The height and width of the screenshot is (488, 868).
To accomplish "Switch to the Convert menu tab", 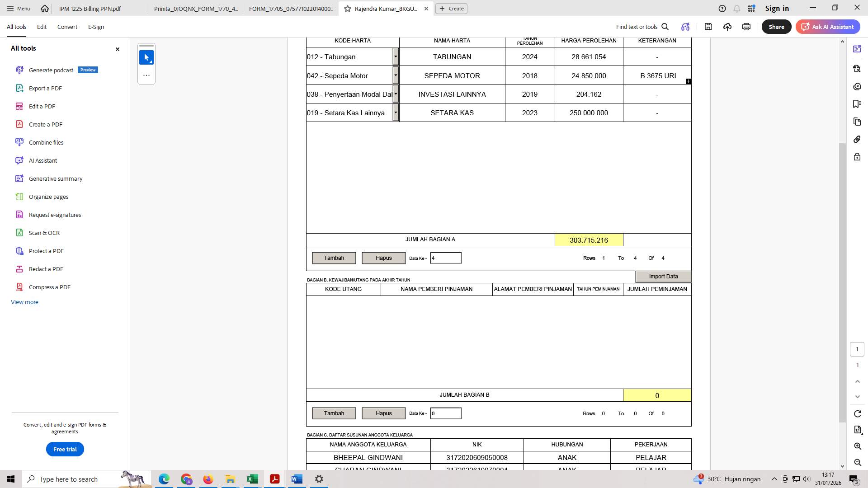I will (x=67, y=27).
